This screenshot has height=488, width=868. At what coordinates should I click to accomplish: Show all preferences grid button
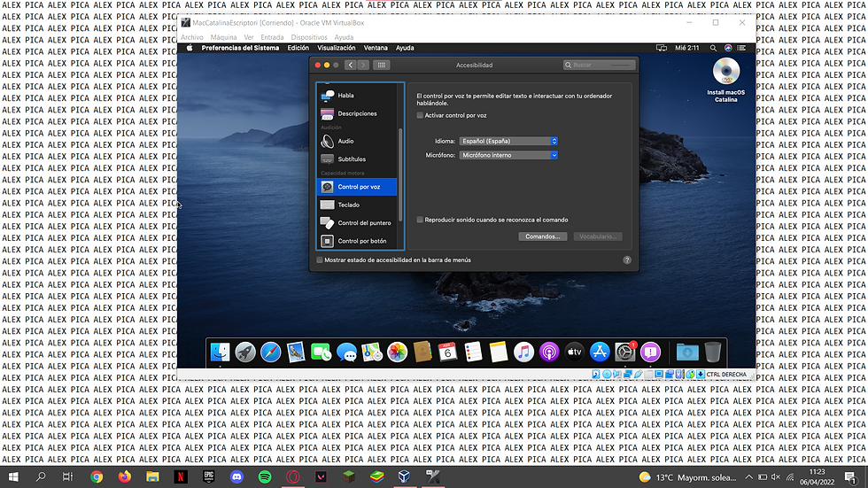click(x=382, y=65)
